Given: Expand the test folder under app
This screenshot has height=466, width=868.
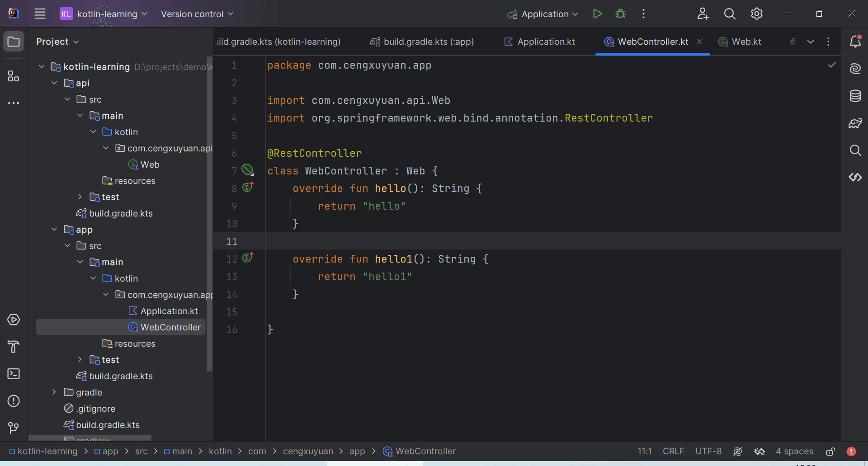Looking at the screenshot, I should click(x=80, y=359).
